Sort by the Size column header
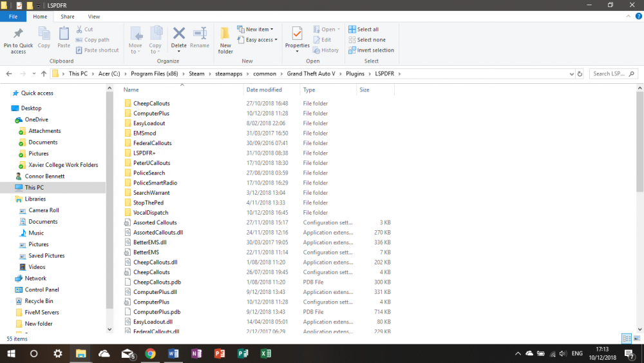The width and height of the screenshot is (644, 363). click(x=365, y=90)
